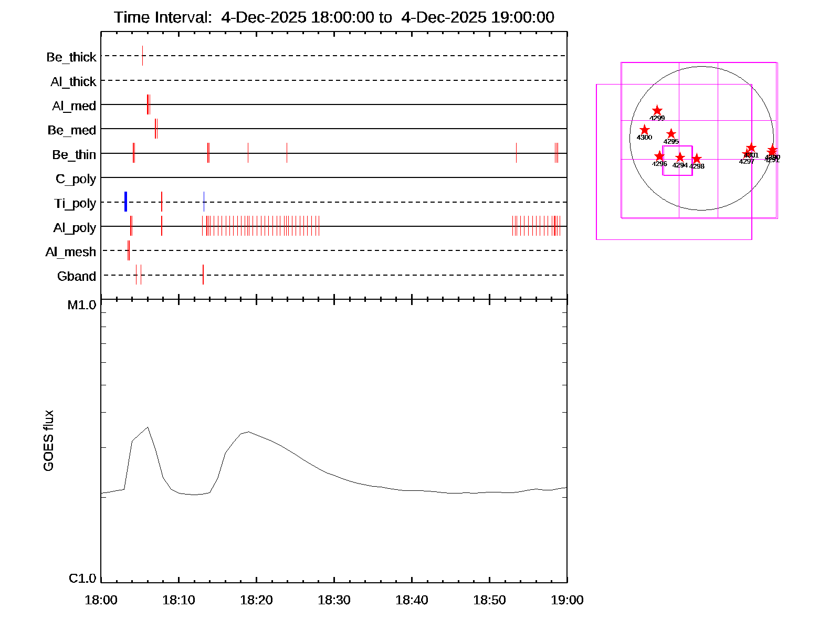840x630 pixels.
Task: Select the red star for region 4295
Action: [671, 134]
